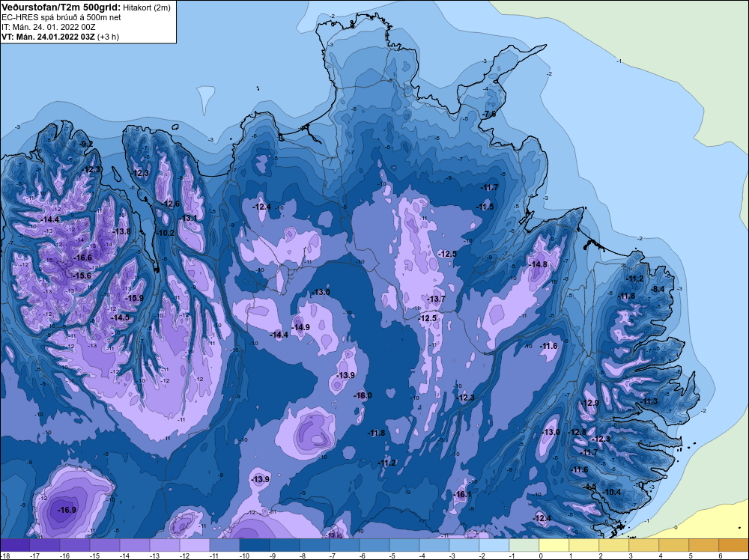Viewport: 749px width, 560px height.
Task: Select the -15.6 temperature value
Action: point(82,276)
